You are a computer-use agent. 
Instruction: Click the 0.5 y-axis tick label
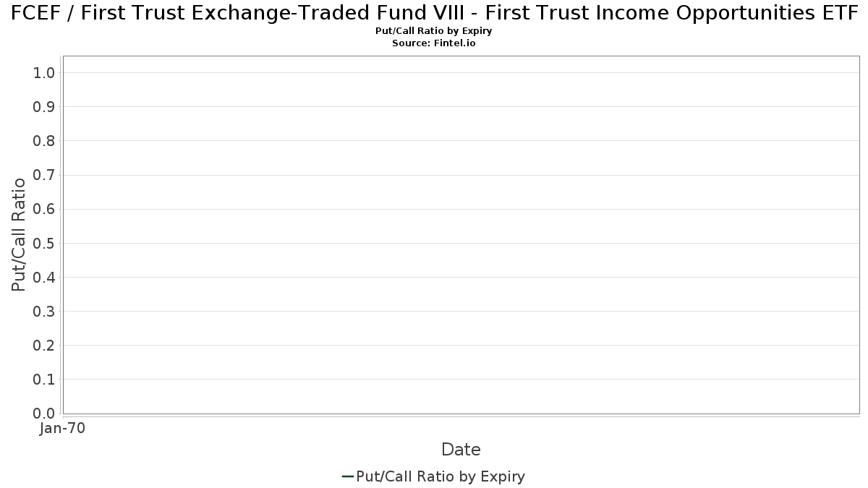click(44, 243)
